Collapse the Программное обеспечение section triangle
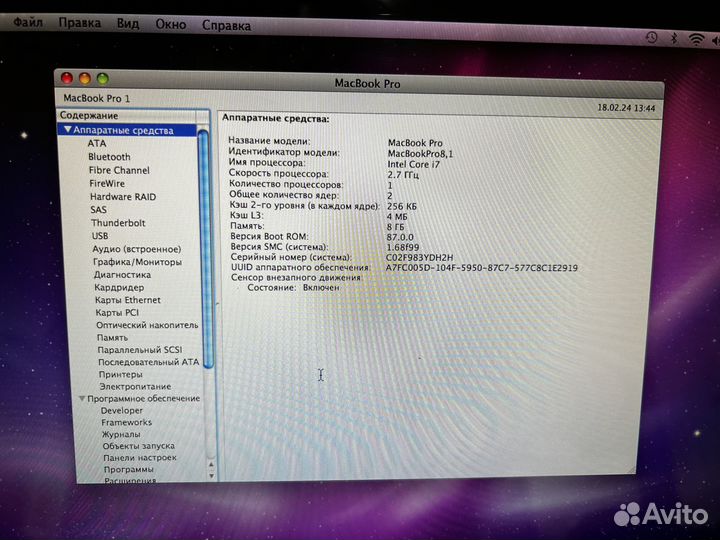This screenshot has height=540, width=720. (82, 398)
